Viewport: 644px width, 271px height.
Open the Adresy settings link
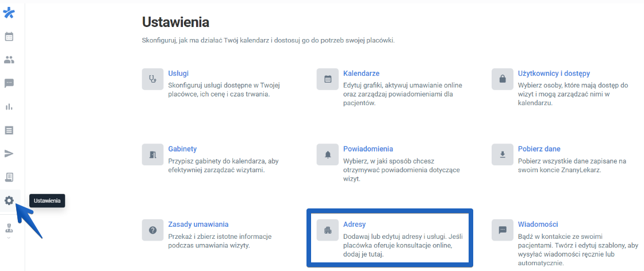(x=354, y=224)
